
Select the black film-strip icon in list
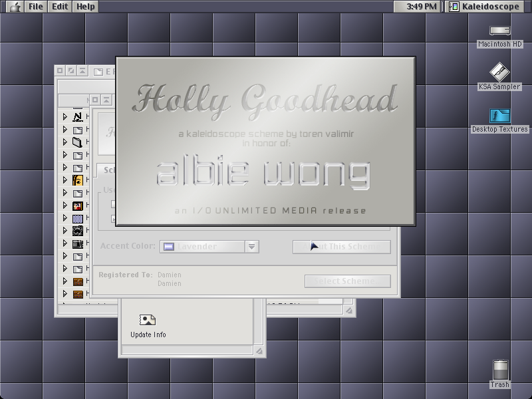78,243
